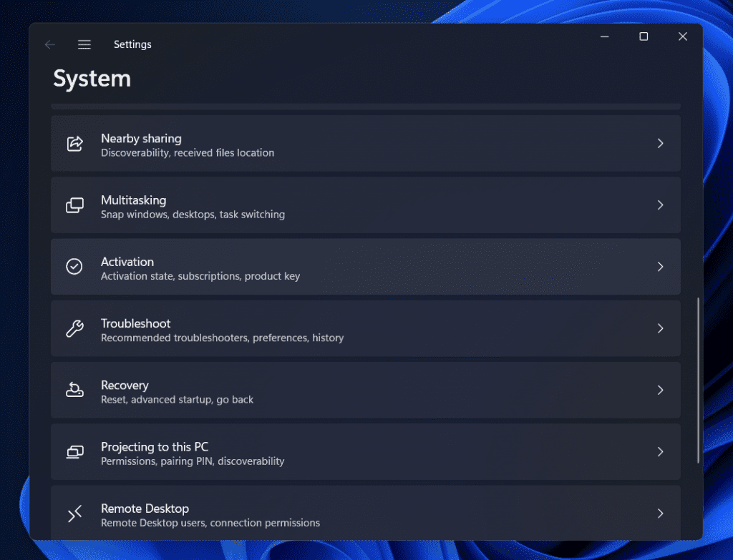Minimize the Settings window
The width and height of the screenshot is (733, 560).
pos(604,36)
